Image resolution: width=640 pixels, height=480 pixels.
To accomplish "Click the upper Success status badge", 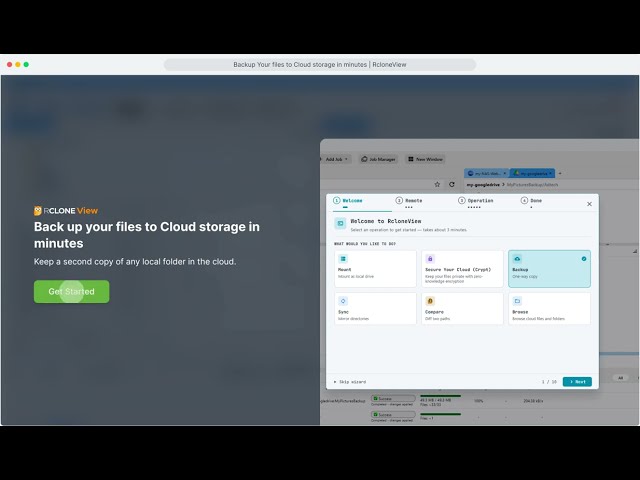I will 393,398.
